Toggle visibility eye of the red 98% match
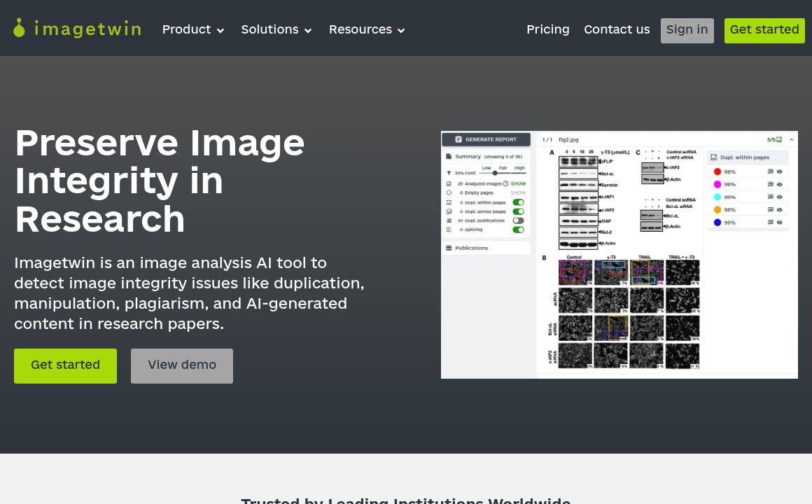 (x=779, y=171)
